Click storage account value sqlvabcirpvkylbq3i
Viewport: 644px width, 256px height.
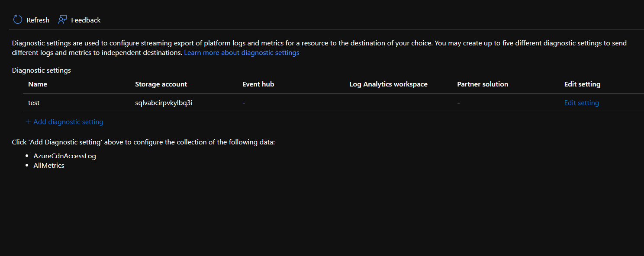point(164,103)
